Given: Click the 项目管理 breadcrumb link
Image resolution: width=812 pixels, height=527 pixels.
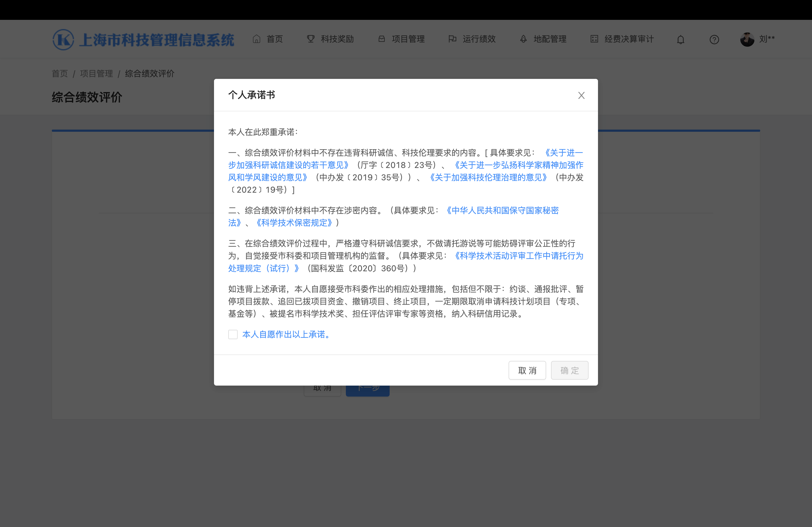Looking at the screenshot, I should click(96, 74).
